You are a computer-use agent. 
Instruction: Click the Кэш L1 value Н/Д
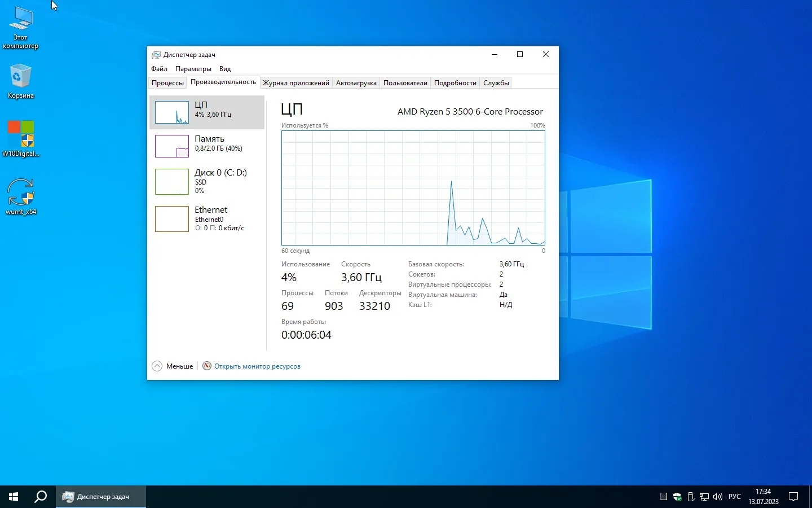click(506, 305)
